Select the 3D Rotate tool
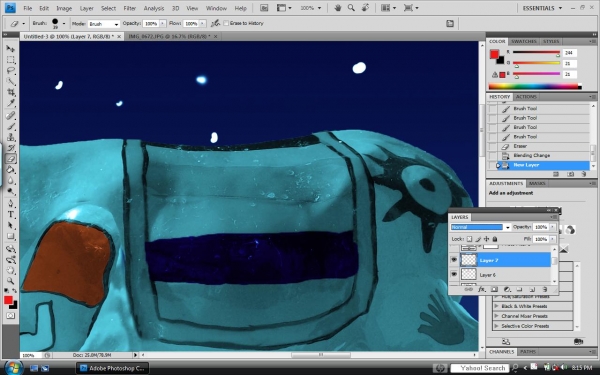 pos(10,249)
